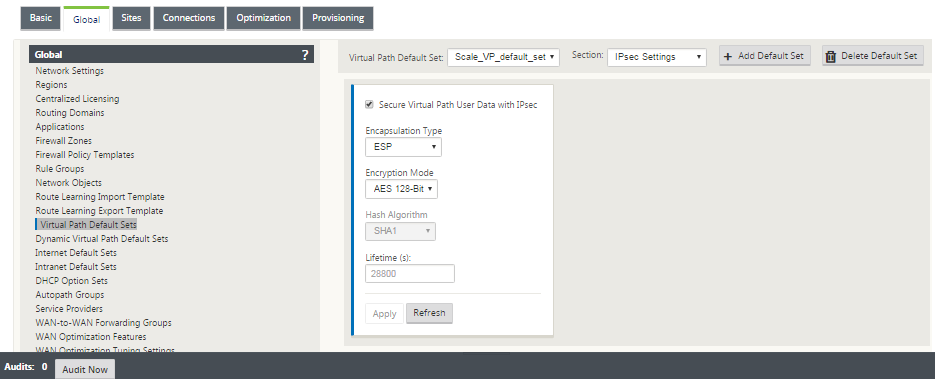Open the Section dropdown
Screen dimensions: 935x381
point(657,57)
